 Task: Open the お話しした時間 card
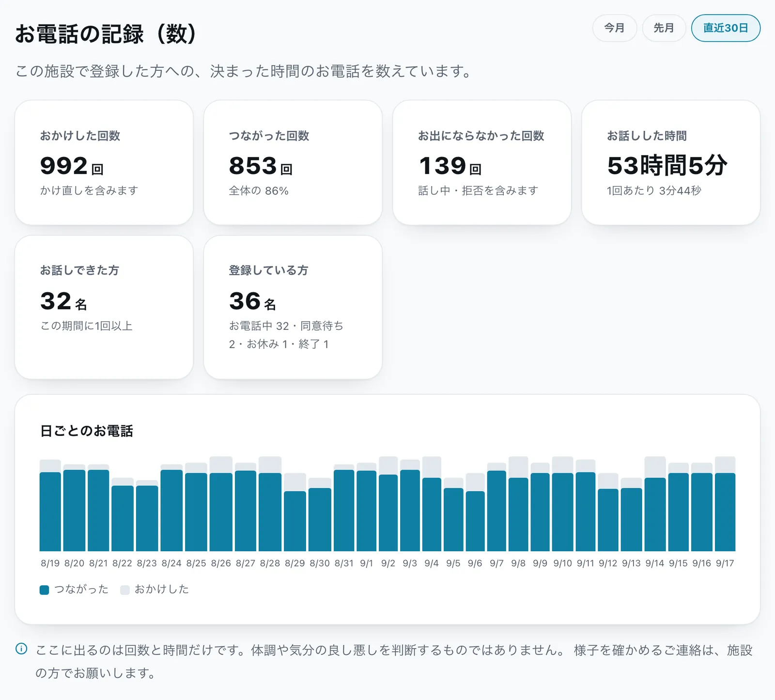[671, 162]
